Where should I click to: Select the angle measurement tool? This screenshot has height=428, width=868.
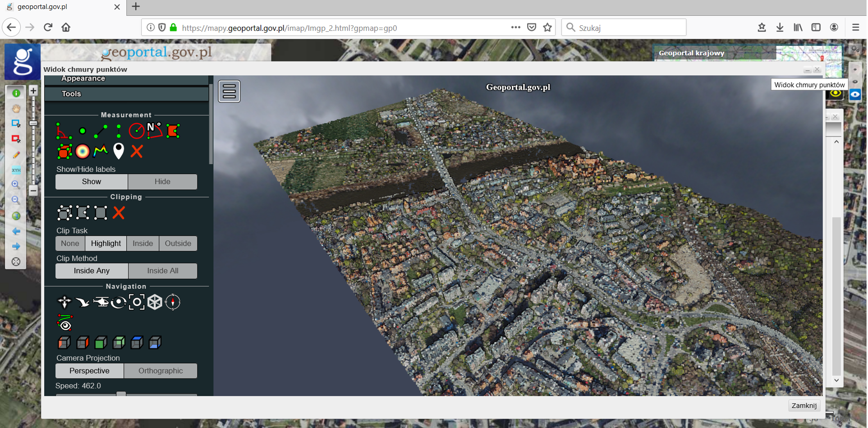coord(63,131)
